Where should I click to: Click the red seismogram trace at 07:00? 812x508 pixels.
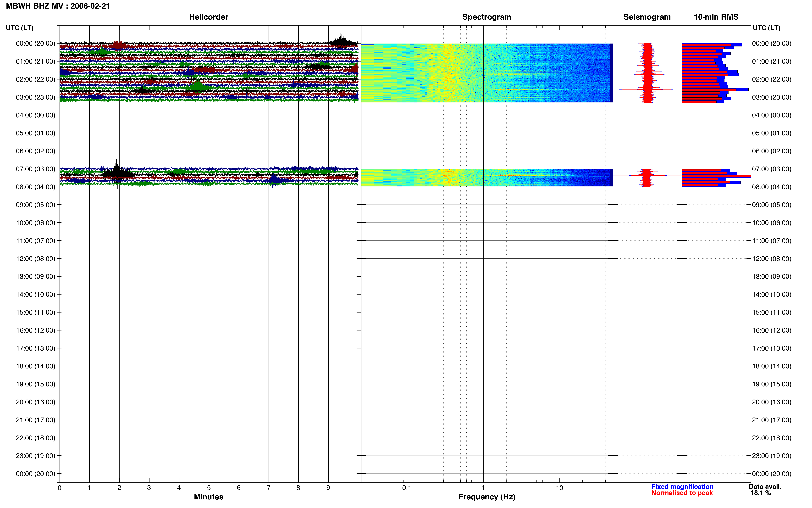647,178
